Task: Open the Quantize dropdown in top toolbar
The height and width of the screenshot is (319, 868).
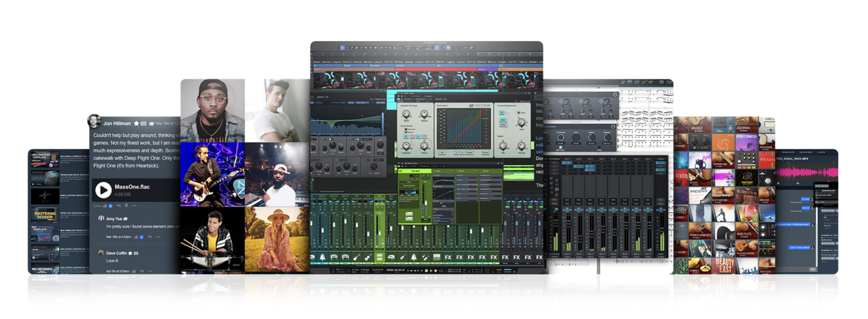Action: [408, 48]
